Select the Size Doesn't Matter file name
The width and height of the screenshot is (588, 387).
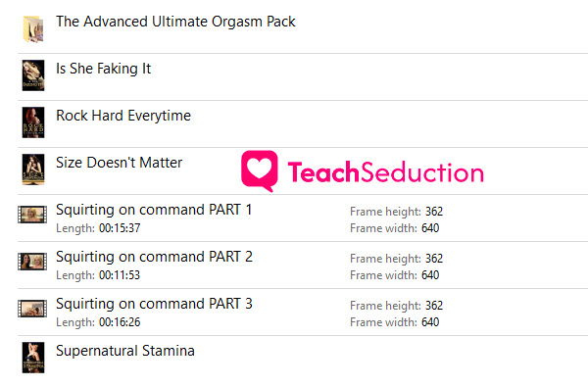119,163
